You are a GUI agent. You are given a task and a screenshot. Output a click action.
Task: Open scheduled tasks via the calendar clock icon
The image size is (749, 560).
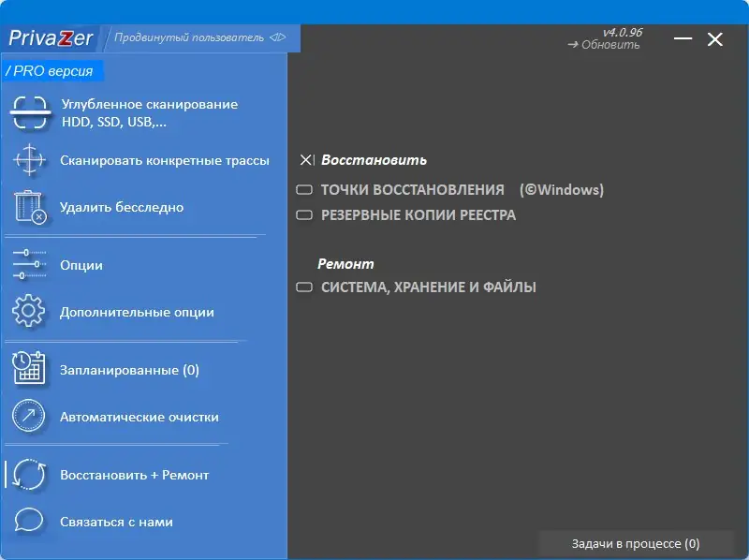30,369
